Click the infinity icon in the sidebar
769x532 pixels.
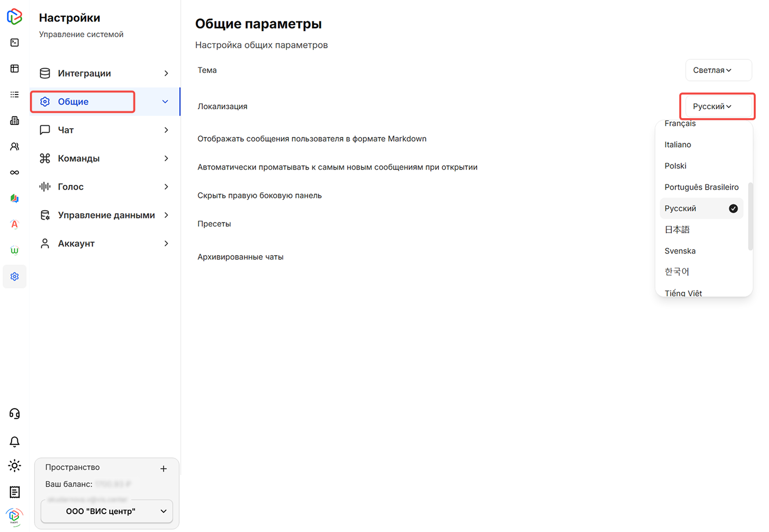click(x=14, y=172)
